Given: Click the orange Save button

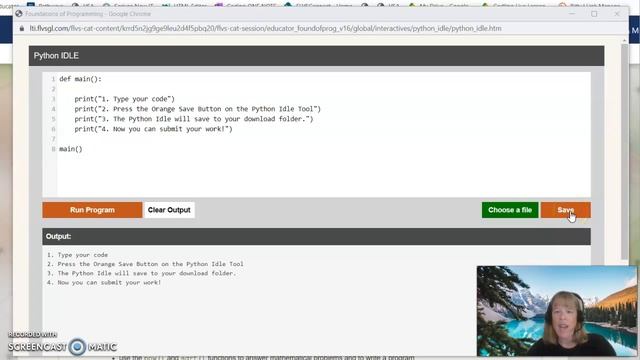Looking at the screenshot, I should tap(566, 210).
